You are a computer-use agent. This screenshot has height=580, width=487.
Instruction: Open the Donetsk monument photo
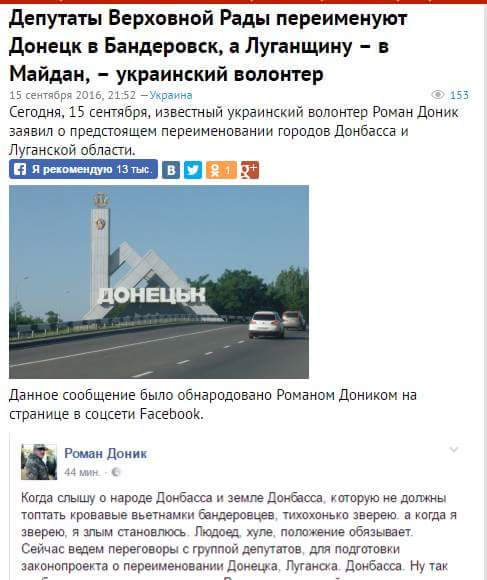point(159,282)
